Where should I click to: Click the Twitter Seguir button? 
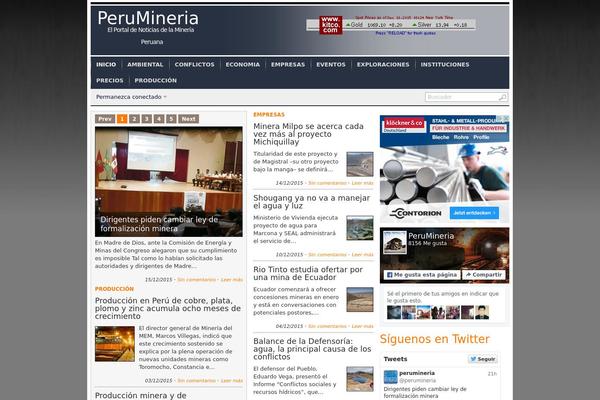point(483,359)
